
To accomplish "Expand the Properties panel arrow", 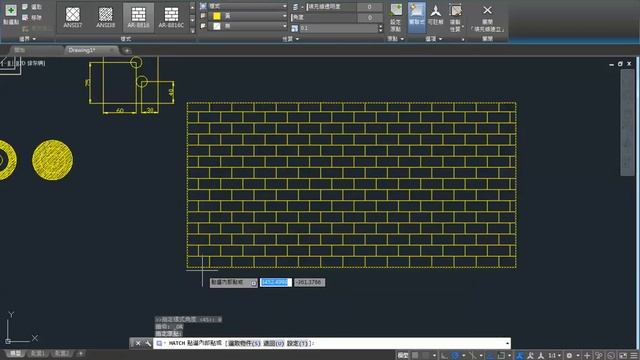I will [x=298, y=39].
